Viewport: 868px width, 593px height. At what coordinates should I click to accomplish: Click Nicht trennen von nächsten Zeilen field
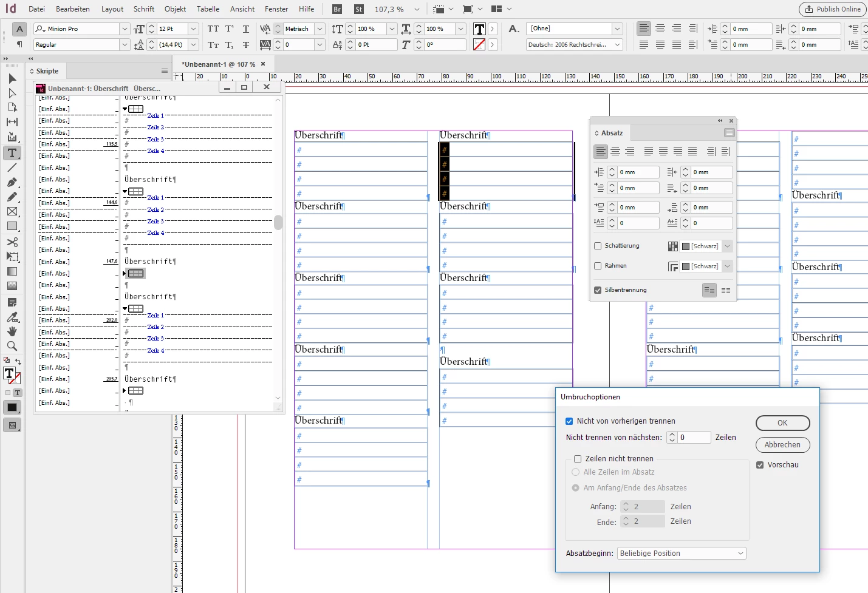(x=694, y=438)
